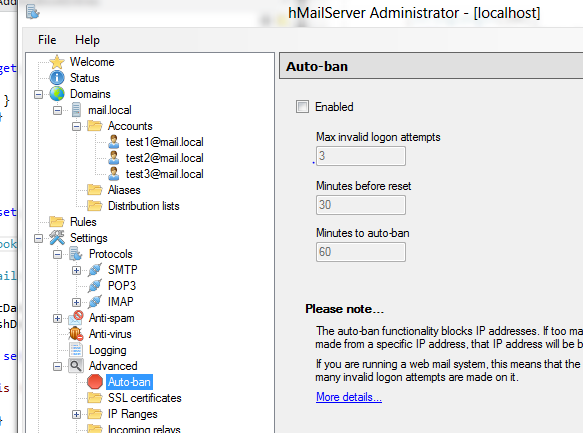Expand the IP Ranges node

click(76, 414)
